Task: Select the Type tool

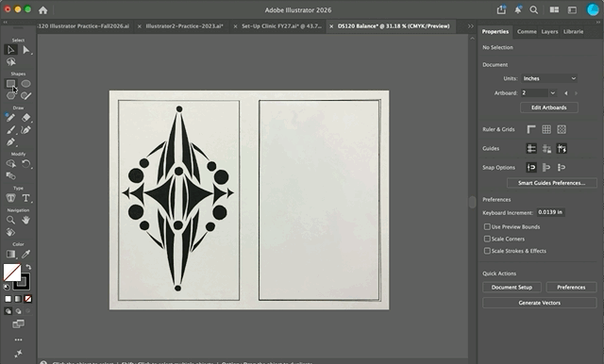Action: coord(25,198)
